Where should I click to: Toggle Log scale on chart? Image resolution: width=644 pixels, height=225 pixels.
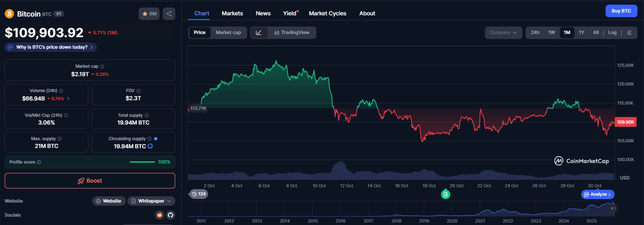point(612,33)
